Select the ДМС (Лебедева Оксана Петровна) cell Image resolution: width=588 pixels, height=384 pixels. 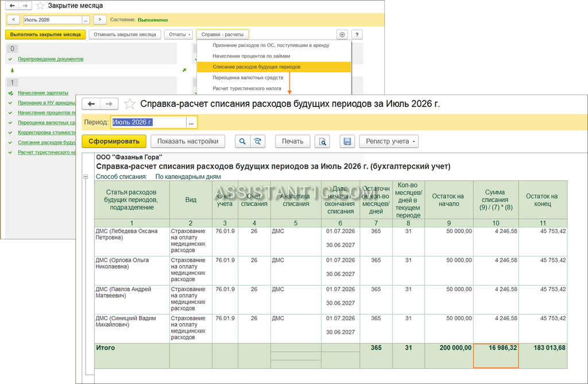132,242
